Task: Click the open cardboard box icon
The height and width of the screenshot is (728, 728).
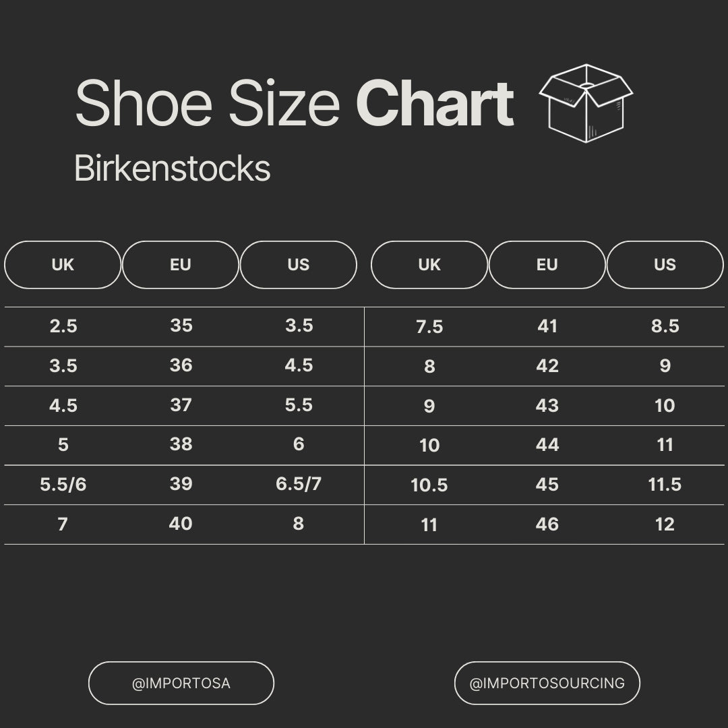Action: pyautogui.click(x=586, y=103)
